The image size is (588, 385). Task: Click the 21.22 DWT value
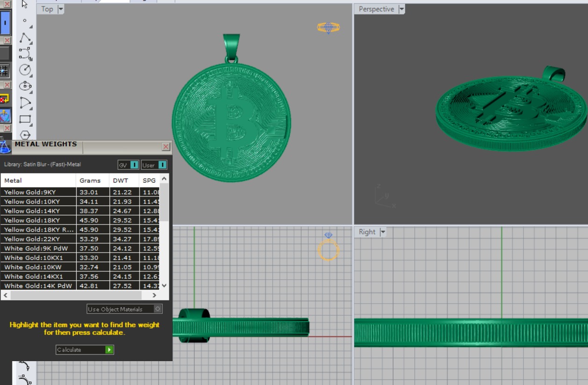click(122, 192)
